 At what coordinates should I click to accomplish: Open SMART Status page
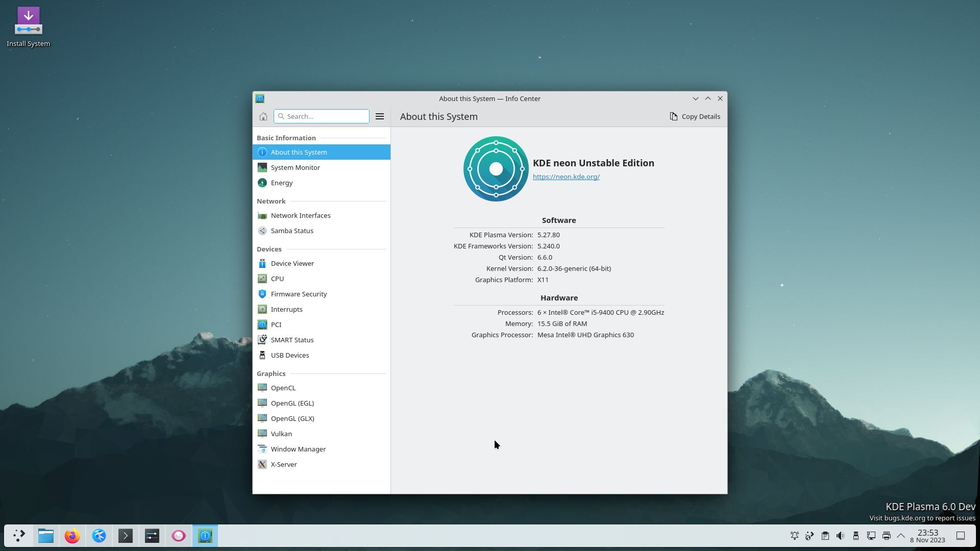click(322, 340)
